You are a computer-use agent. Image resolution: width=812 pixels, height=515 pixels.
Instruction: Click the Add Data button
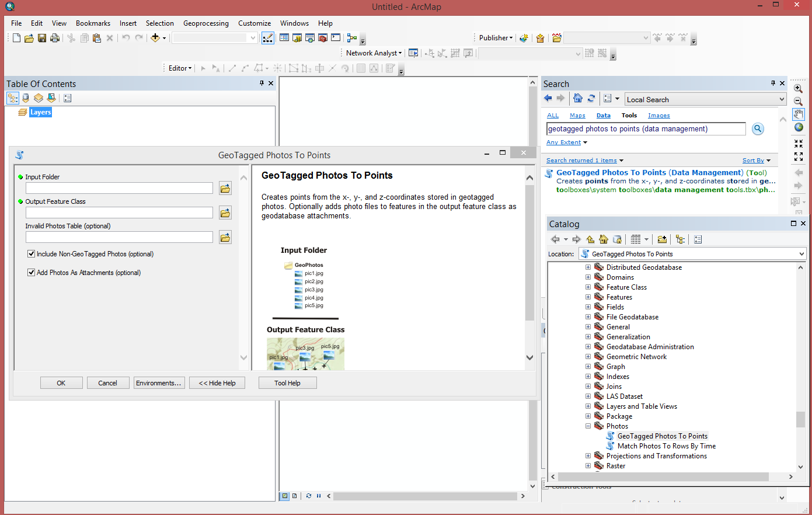tap(155, 38)
